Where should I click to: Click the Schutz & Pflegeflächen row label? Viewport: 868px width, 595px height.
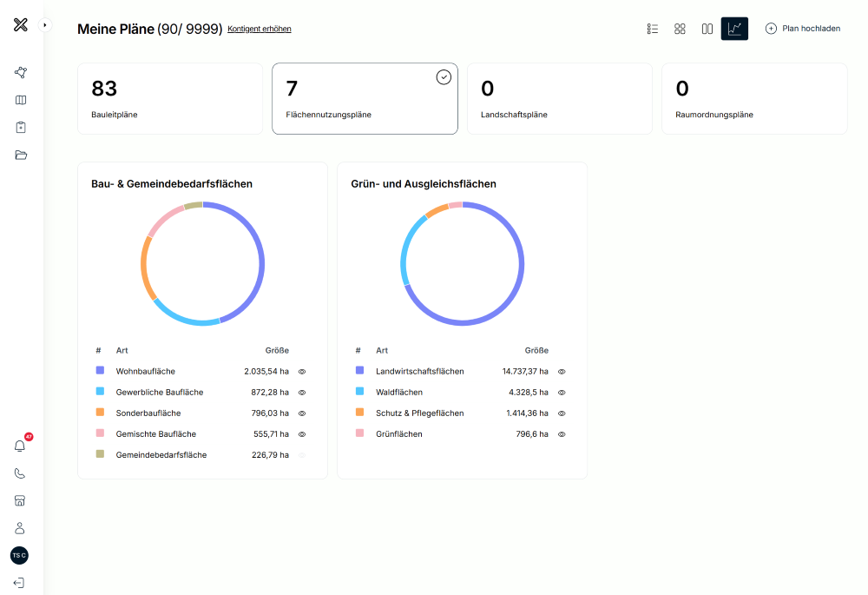click(x=419, y=413)
